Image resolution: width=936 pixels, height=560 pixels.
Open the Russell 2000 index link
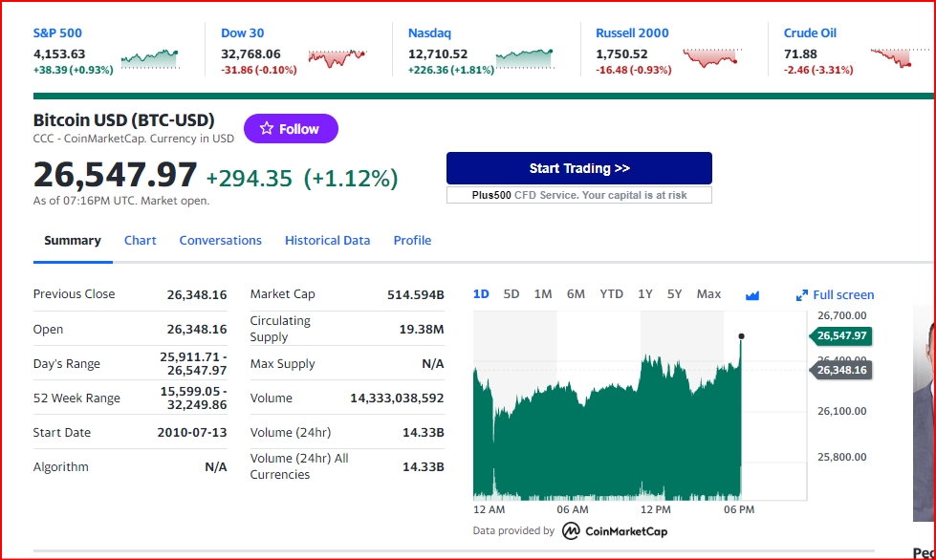pyautogui.click(x=632, y=33)
